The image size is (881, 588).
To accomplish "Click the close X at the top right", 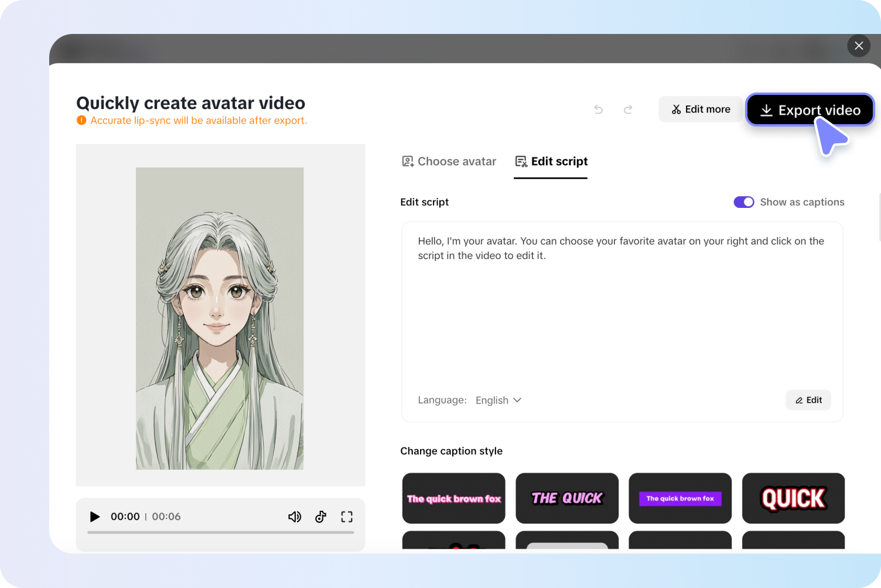I will (x=859, y=45).
